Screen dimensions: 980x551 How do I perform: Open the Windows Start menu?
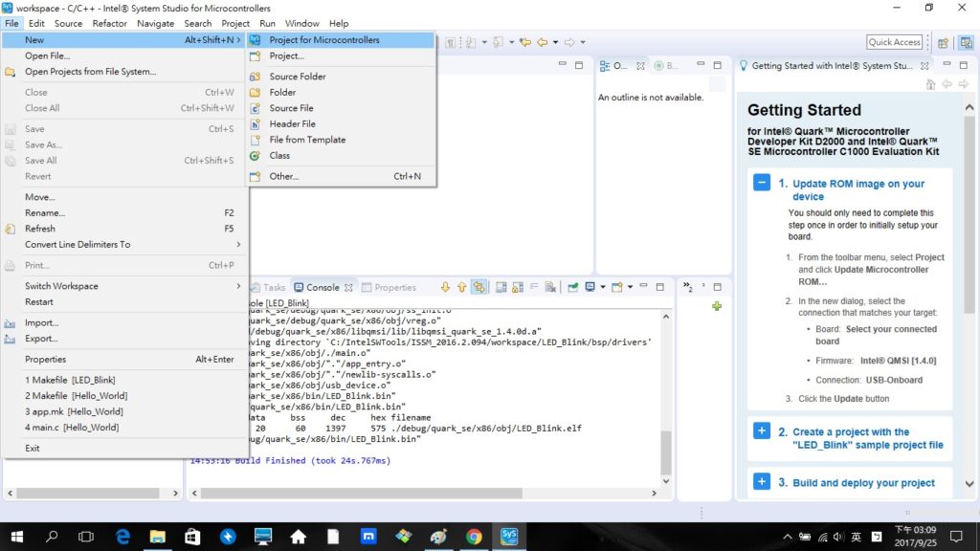17,536
